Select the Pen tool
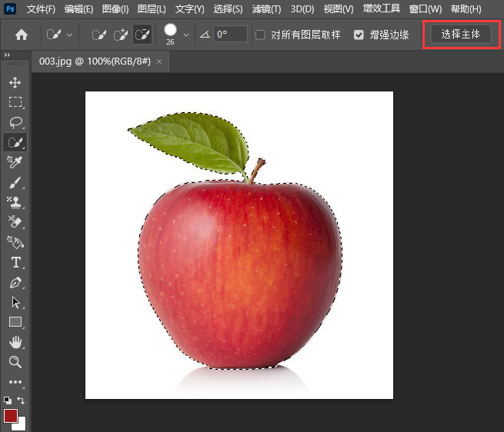504x432 pixels. [15, 283]
